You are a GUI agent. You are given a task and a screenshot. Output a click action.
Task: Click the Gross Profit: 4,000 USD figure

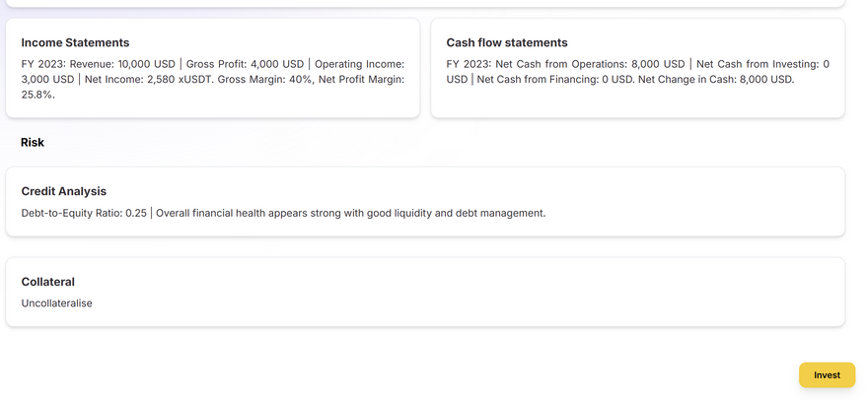[245, 64]
